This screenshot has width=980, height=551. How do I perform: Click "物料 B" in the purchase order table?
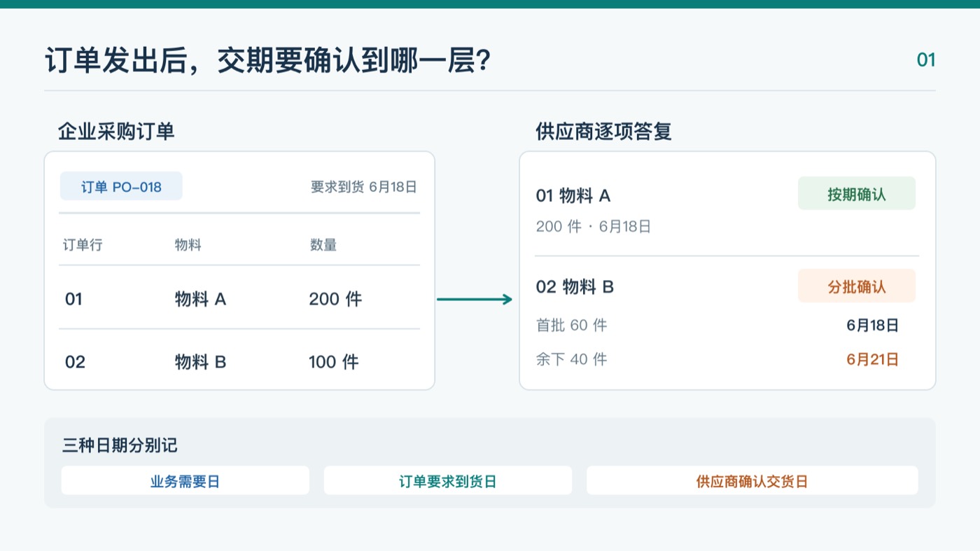click(201, 362)
